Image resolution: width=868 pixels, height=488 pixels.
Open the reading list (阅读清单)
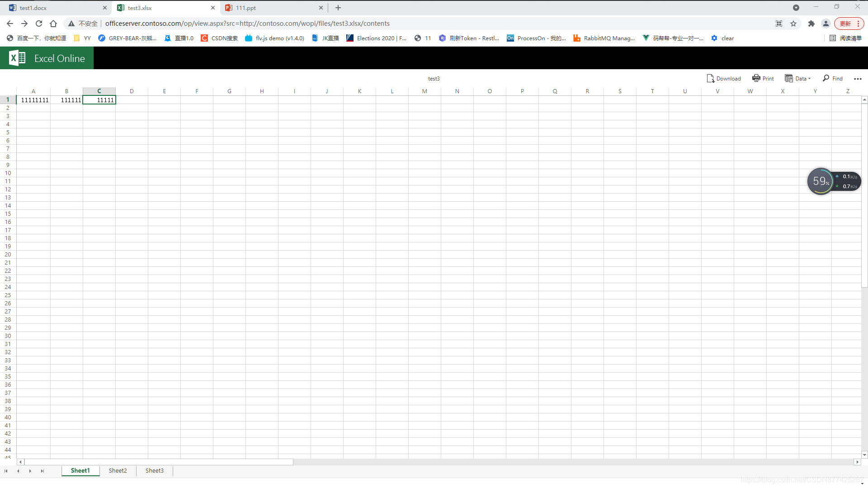click(845, 38)
